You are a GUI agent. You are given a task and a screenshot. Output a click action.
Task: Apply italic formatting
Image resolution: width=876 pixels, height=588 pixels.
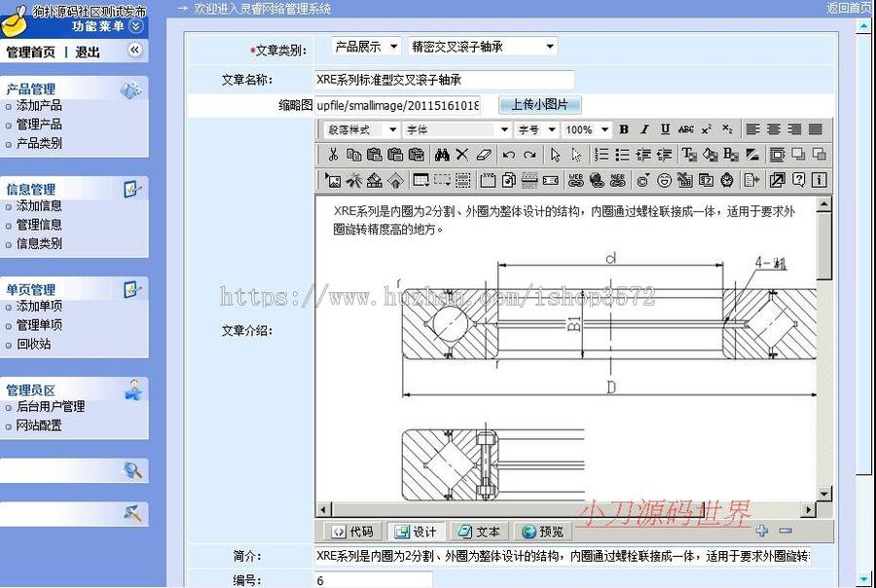pyautogui.click(x=644, y=129)
